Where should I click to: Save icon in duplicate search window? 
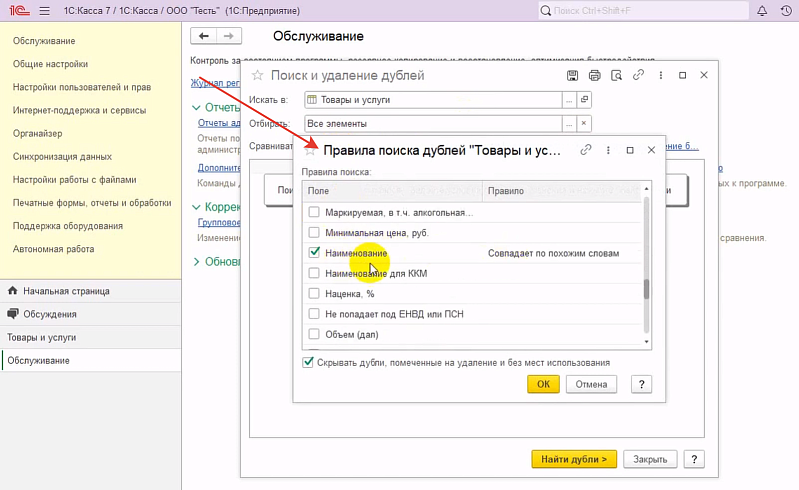(572, 75)
